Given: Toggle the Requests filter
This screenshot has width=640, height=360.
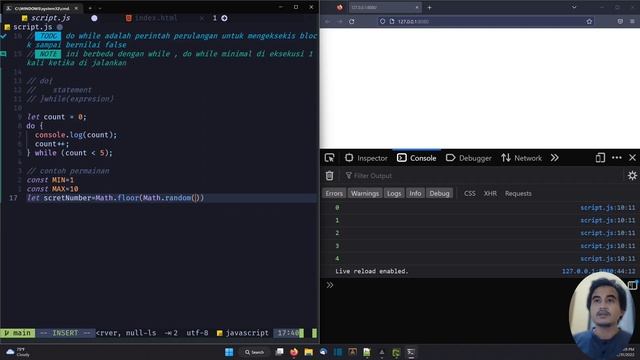Looking at the screenshot, I should (518, 193).
